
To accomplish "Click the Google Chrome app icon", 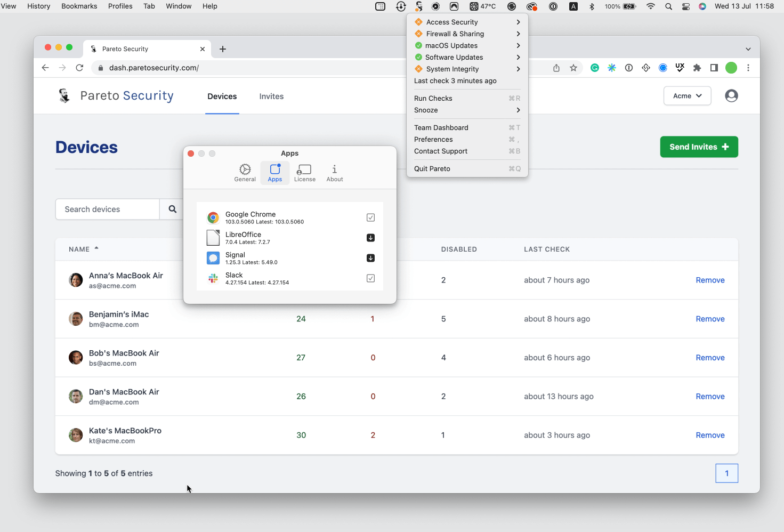I will [x=213, y=217].
